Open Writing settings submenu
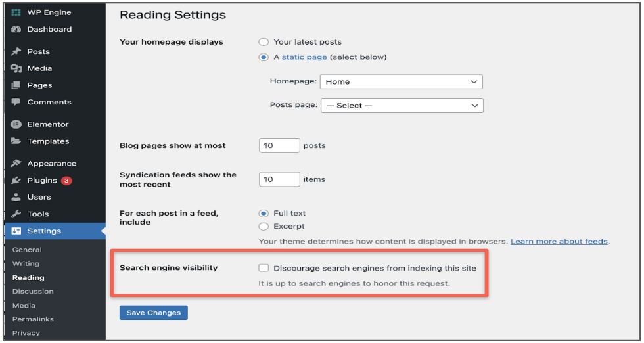The height and width of the screenshot is (343, 644). pos(26,263)
